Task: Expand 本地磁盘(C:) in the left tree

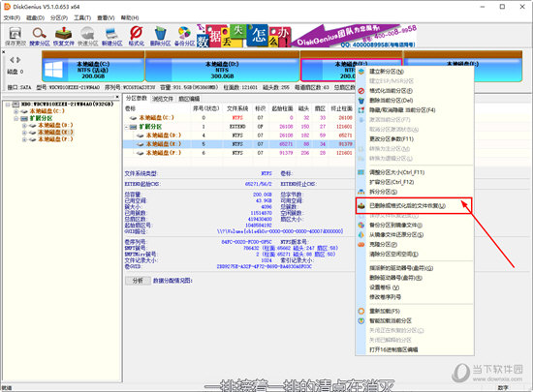Action: [16, 111]
